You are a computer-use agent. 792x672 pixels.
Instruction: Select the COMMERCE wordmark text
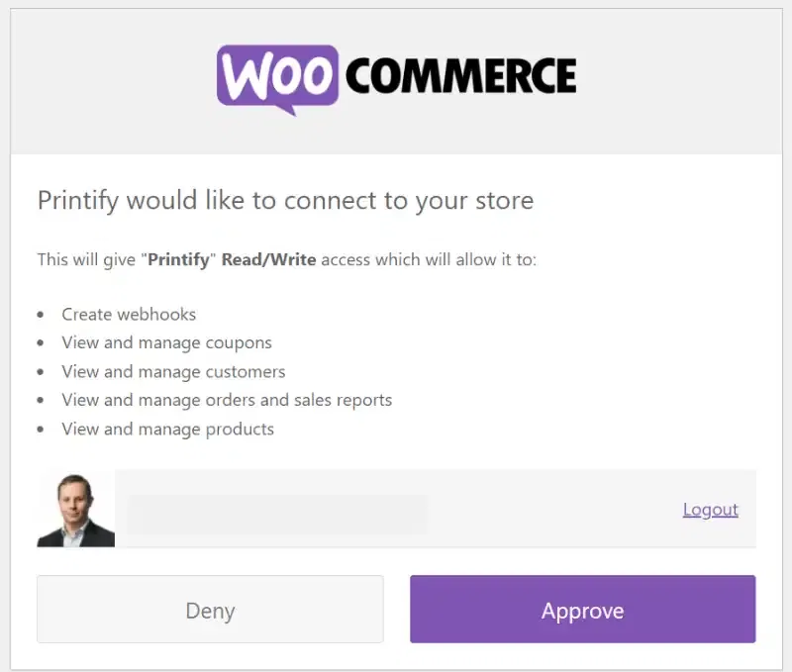(x=462, y=73)
